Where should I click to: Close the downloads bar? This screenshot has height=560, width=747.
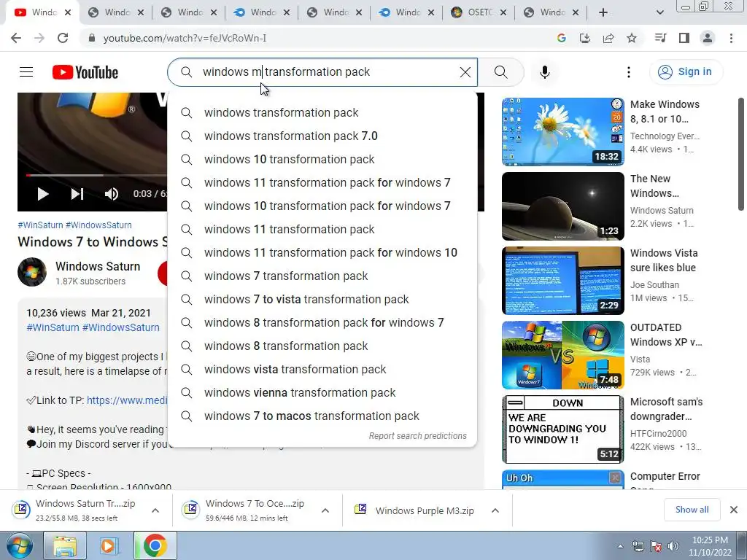coord(734,510)
